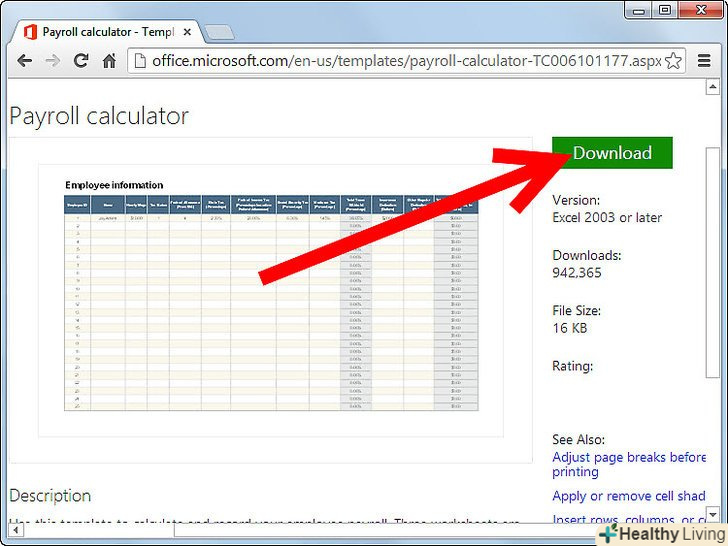Click the page info icon in address bar
This screenshot has height=546, width=728.
(x=140, y=61)
